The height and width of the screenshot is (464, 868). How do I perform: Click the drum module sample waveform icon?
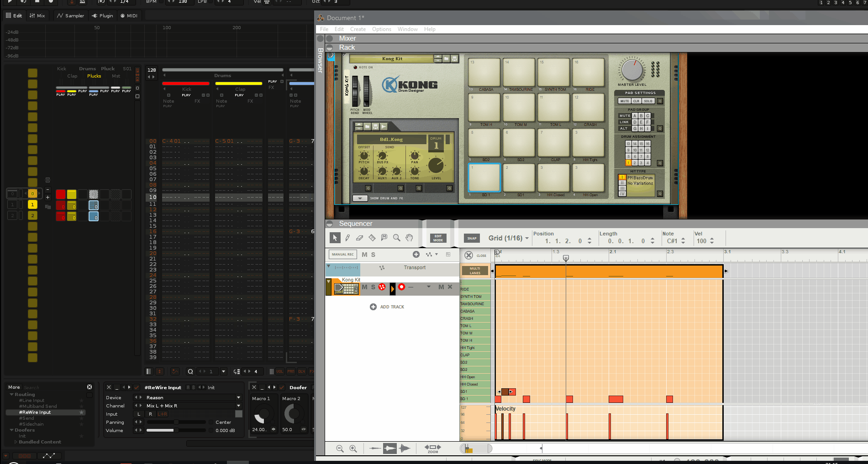384,126
